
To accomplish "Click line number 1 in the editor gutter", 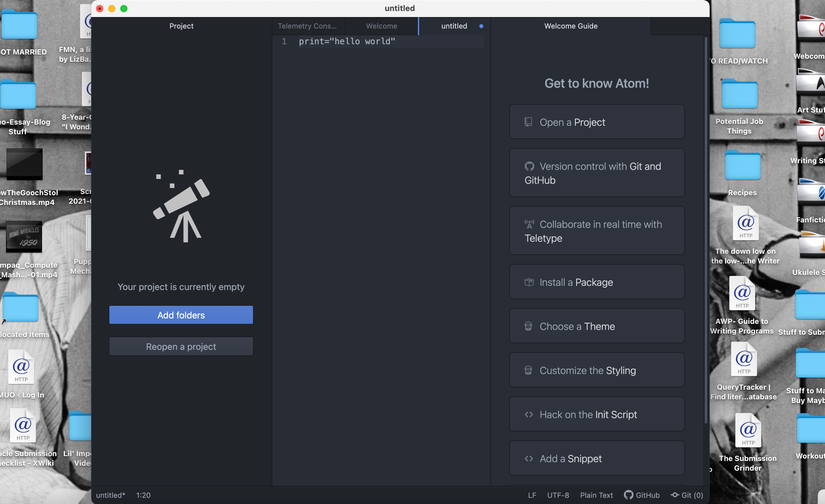I will point(284,42).
